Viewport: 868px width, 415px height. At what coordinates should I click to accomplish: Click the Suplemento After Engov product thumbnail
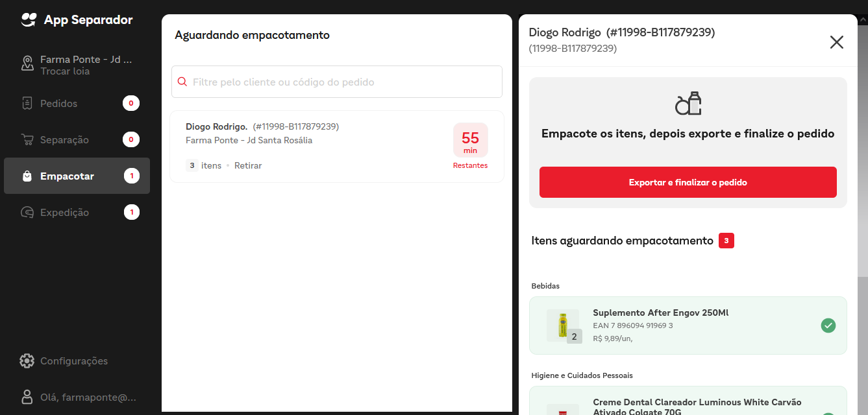coord(562,325)
